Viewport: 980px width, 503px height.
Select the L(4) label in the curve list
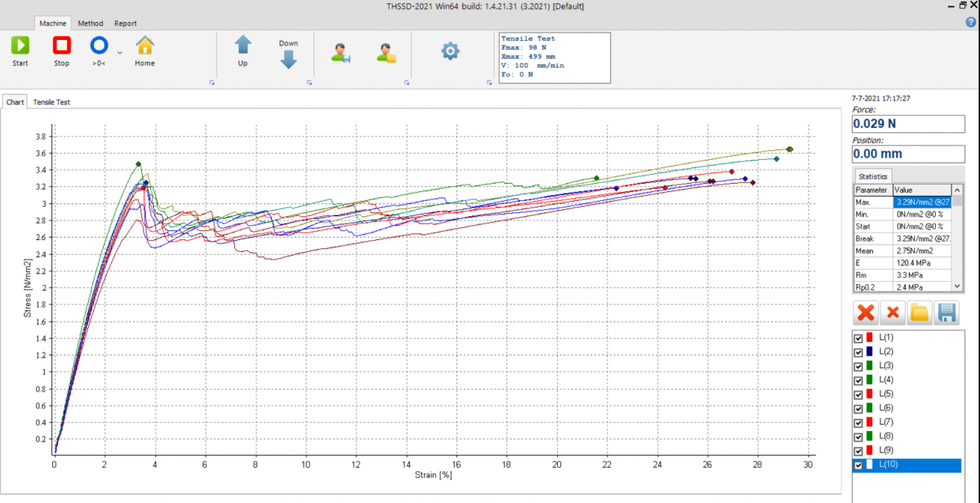pos(886,381)
